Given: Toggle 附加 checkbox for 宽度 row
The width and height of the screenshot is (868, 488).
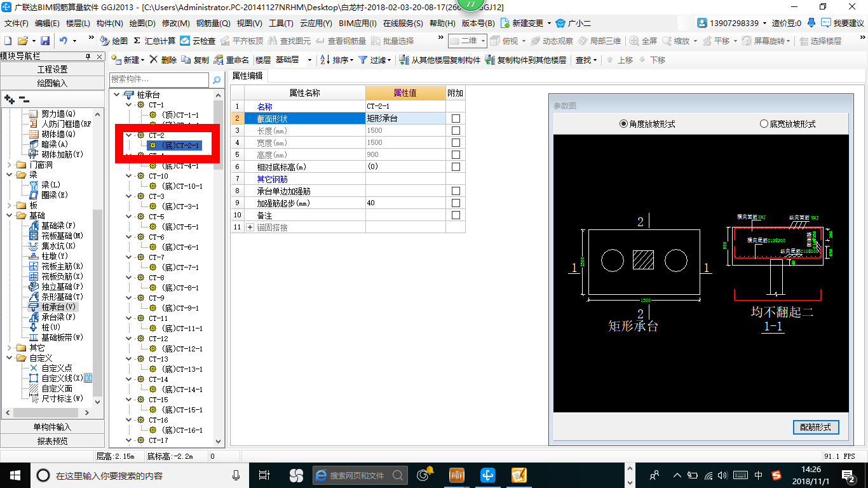Looking at the screenshot, I should click(x=456, y=142).
